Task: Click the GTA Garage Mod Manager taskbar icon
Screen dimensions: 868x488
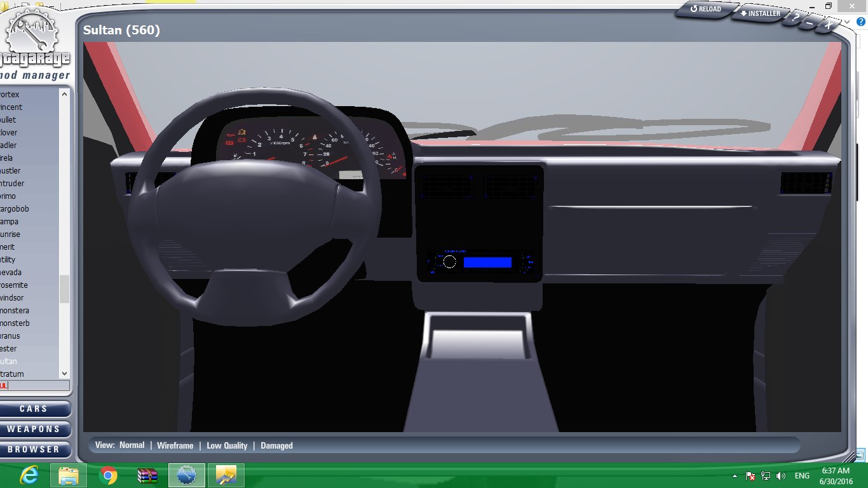Action: [187, 475]
